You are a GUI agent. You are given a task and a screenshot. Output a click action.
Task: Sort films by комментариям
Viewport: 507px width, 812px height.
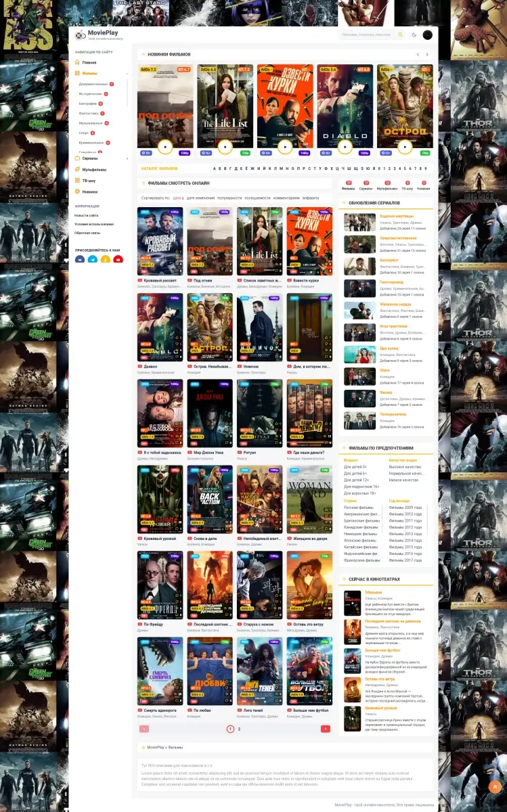click(x=286, y=198)
